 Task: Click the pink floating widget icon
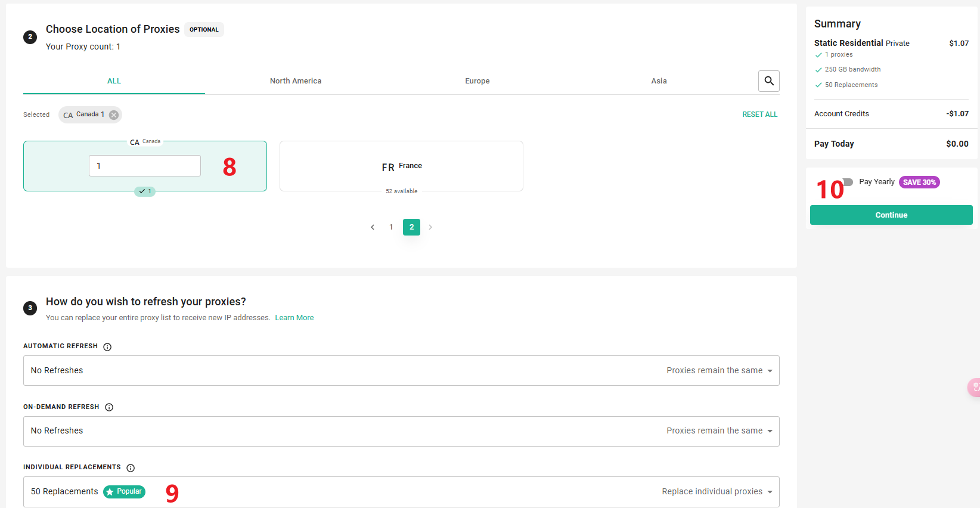(974, 388)
